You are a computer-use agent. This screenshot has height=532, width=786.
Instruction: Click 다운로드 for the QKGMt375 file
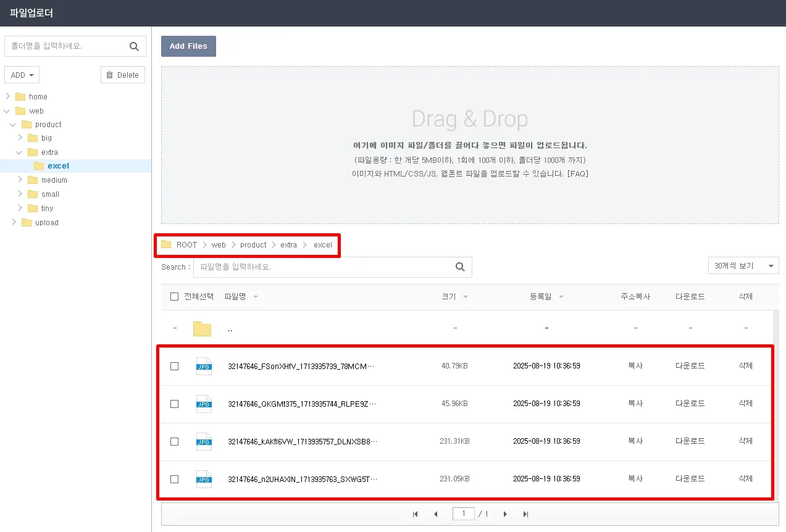(690, 404)
